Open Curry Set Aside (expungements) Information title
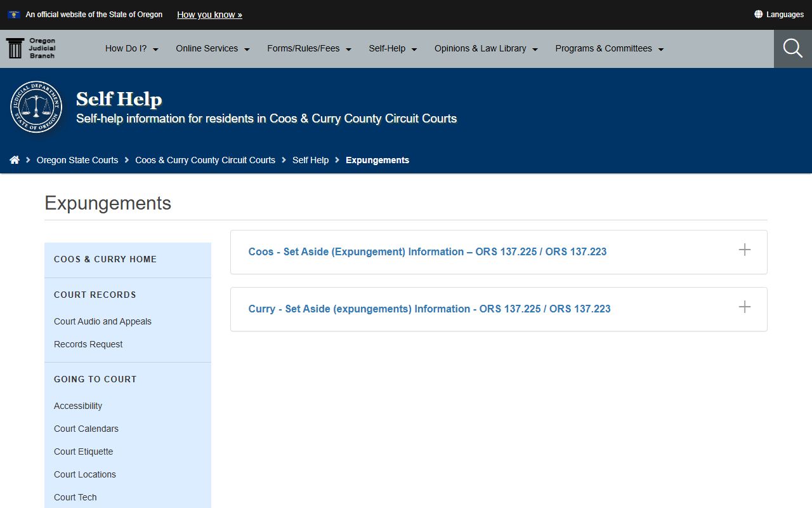This screenshot has height=508, width=812. (x=429, y=309)
